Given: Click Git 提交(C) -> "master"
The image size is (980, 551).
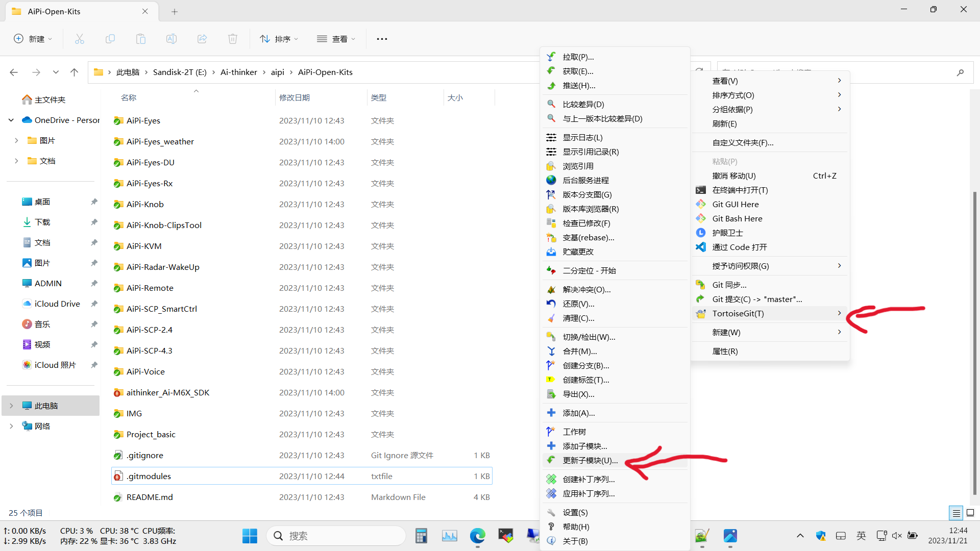Looking at the screenshot, I should pos(770,299).
